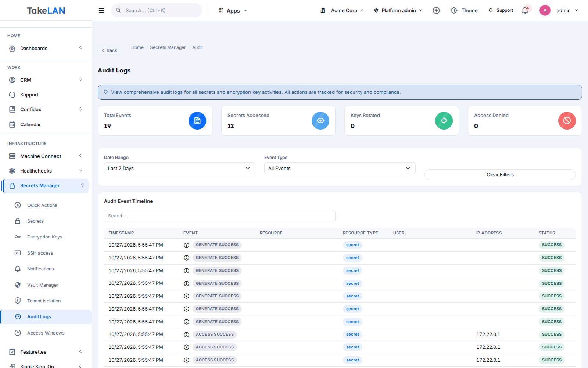Click the Calendar icon in sidebar
Screen dimensions: 588x368
pos(12,124)
